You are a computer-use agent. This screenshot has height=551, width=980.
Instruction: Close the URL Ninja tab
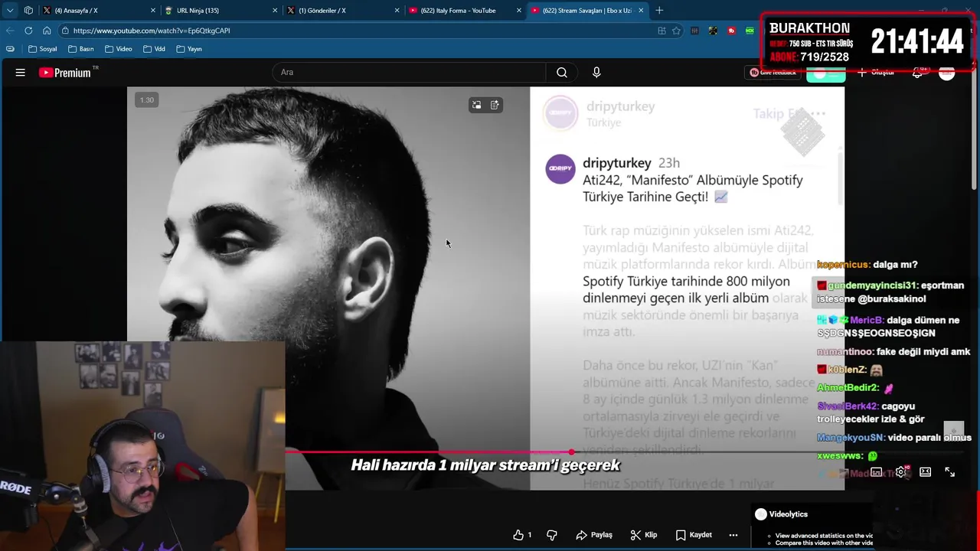click(x=275, y=11)
